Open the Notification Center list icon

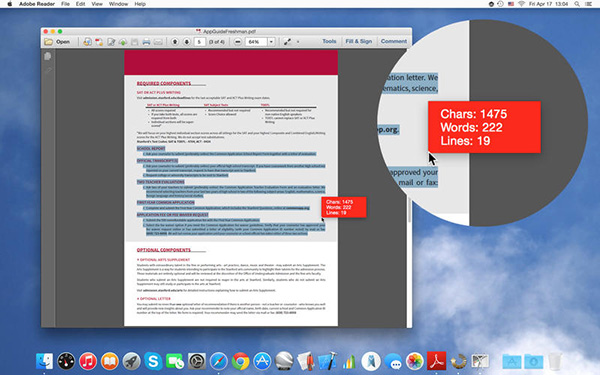[x=589, y=4]
